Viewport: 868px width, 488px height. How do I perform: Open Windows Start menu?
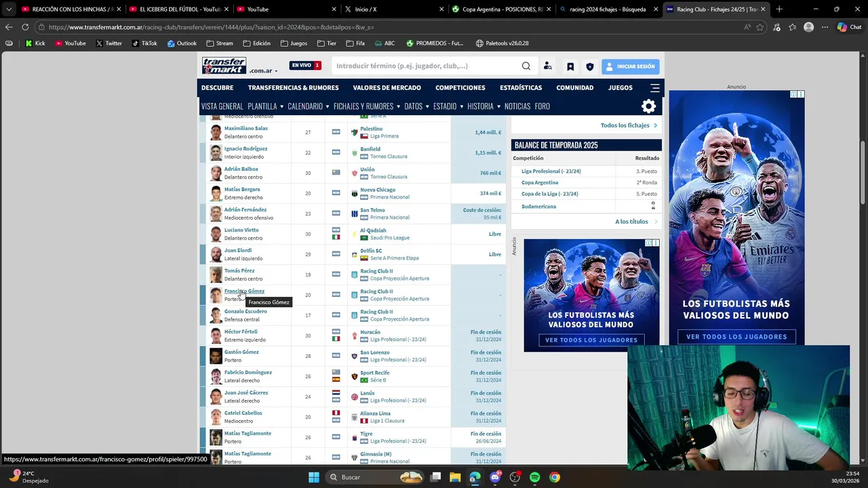[314, 477]
